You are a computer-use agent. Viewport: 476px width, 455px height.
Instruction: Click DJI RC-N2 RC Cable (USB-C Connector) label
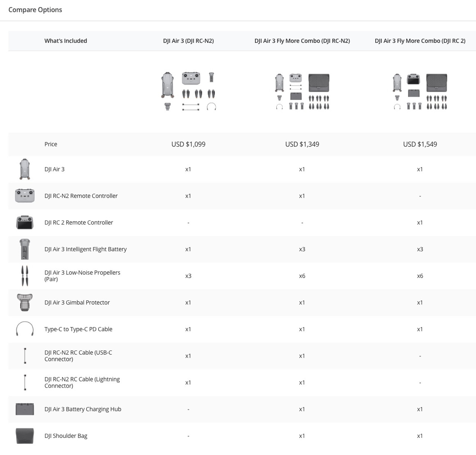click(78, 356)
